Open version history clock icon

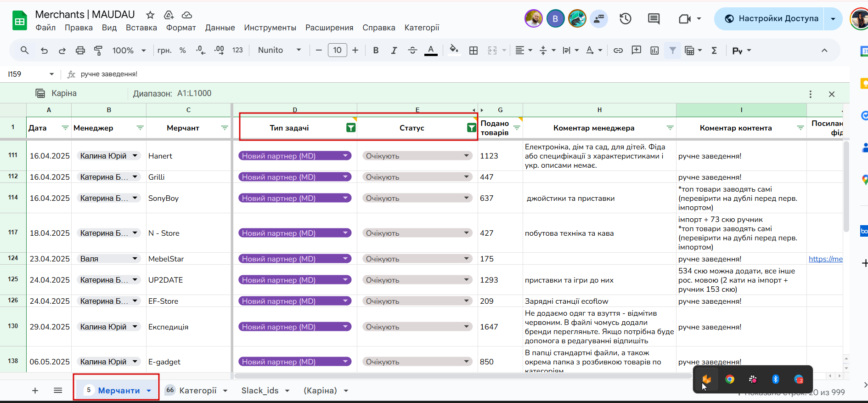click(626, 19)
